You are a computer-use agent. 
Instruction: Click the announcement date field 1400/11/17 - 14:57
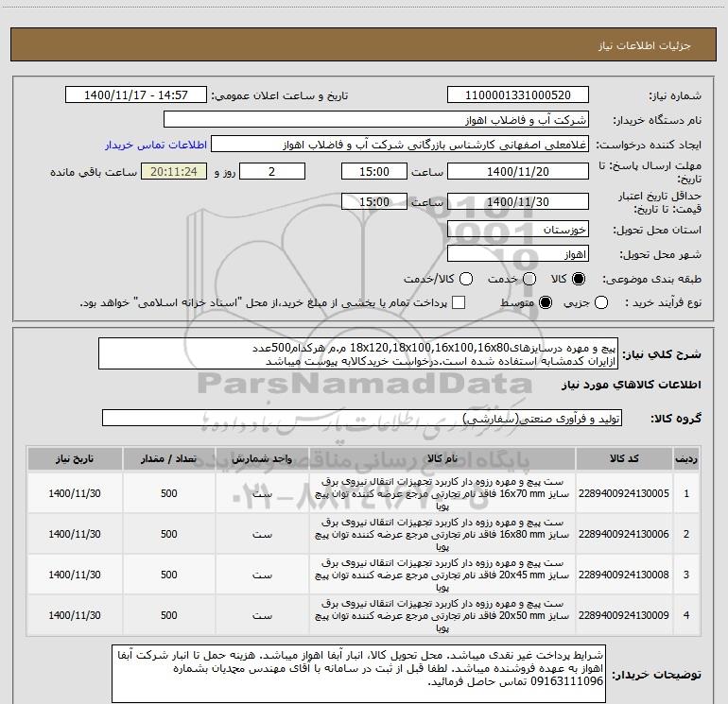[x=136, y=95]
